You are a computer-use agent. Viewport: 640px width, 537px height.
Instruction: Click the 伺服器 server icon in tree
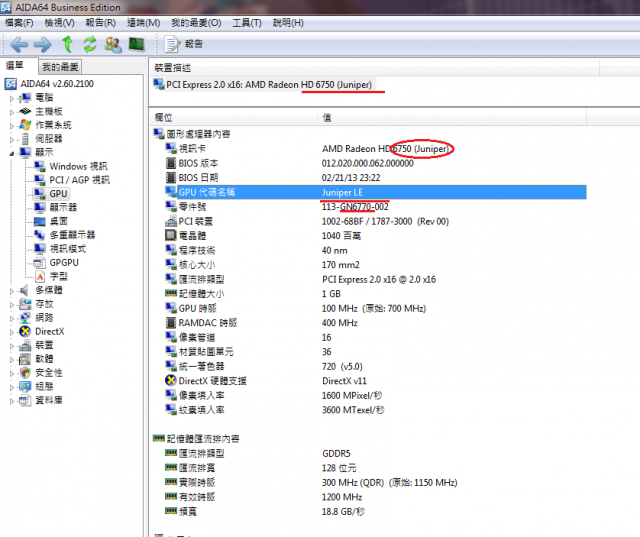25,139
